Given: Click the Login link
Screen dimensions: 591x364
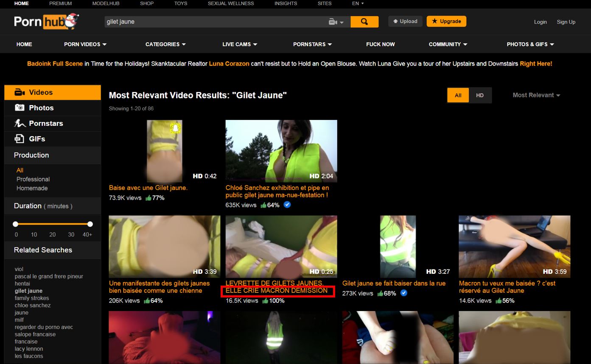Looking at the screenshot, I should (x=540, y=22).
